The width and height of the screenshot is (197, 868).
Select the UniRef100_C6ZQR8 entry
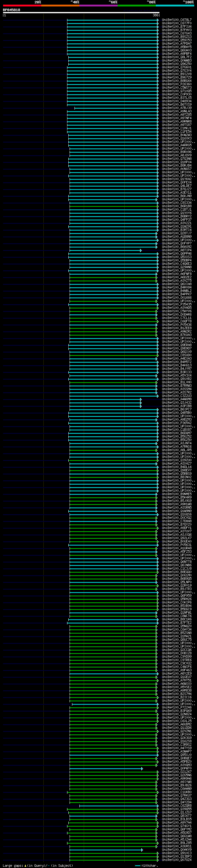pyautogui.click(x=177, y=806)
